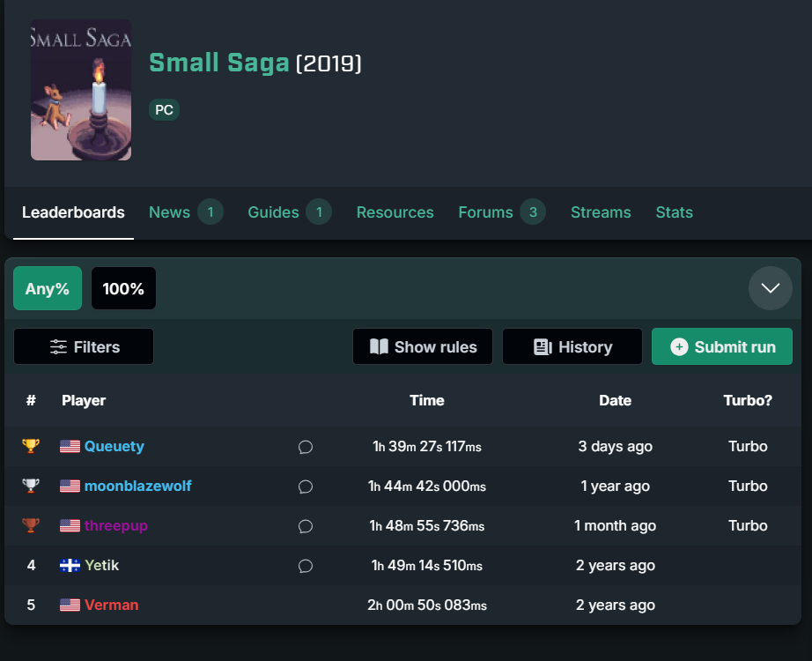Open Queuety's run comment bubble
The height and width of the screenshot is (661, 812).
click(x=306, y=447)
